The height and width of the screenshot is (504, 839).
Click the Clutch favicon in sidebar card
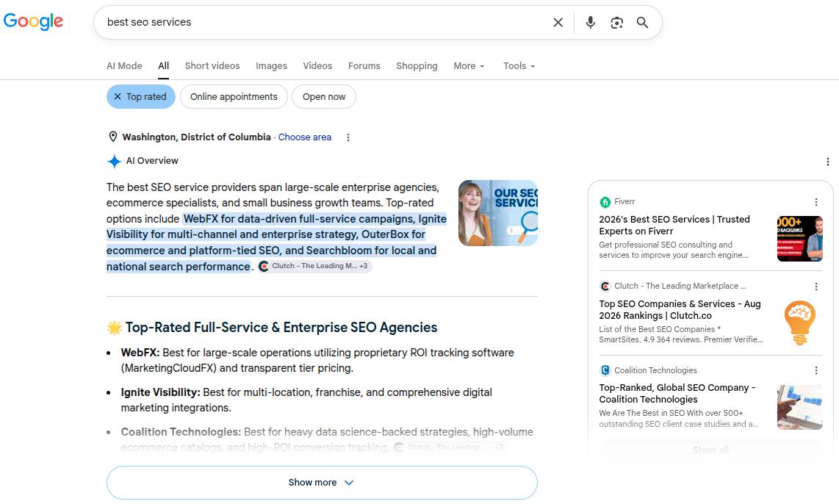coord(605,287)
